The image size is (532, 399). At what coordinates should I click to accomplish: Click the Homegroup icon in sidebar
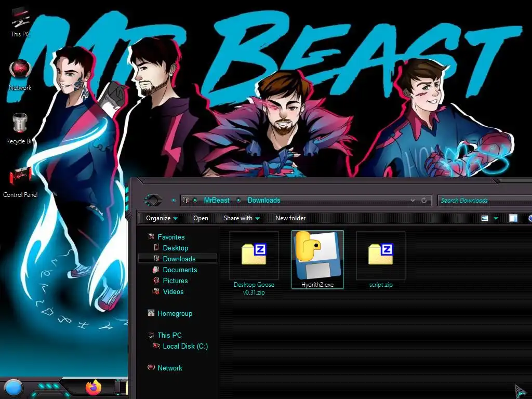coord(151,313)
